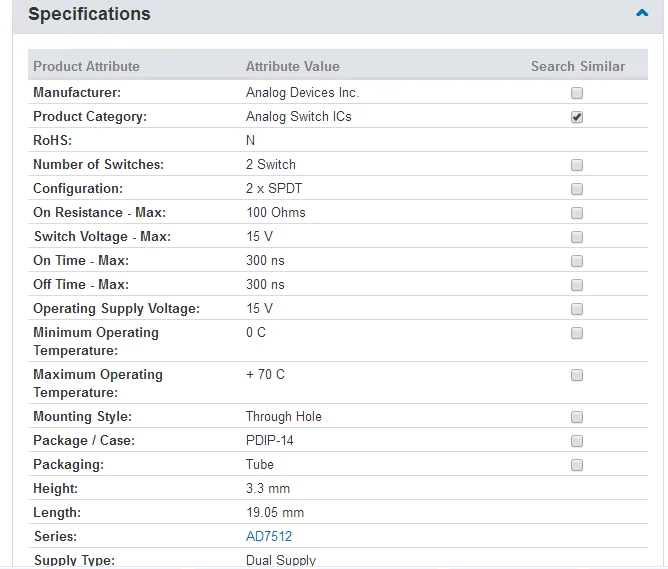The width and height of the screenshot is (668, 569).
Task: Select the Package / Case checkbox
Action: tap(577, 441)
